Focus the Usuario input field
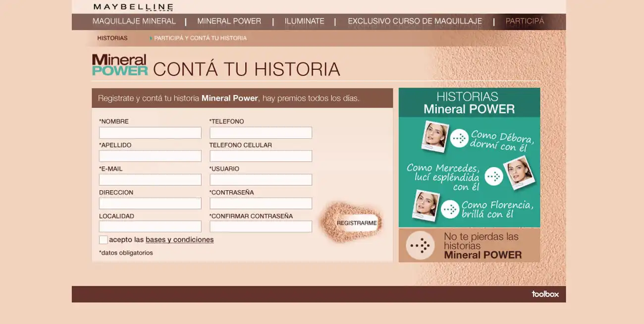This screenshot has height=324, width=644. (261, 180)
